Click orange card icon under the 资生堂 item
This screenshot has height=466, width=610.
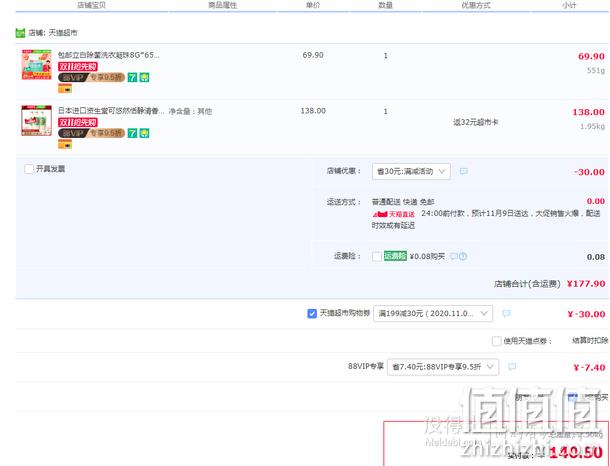(65, 144)
